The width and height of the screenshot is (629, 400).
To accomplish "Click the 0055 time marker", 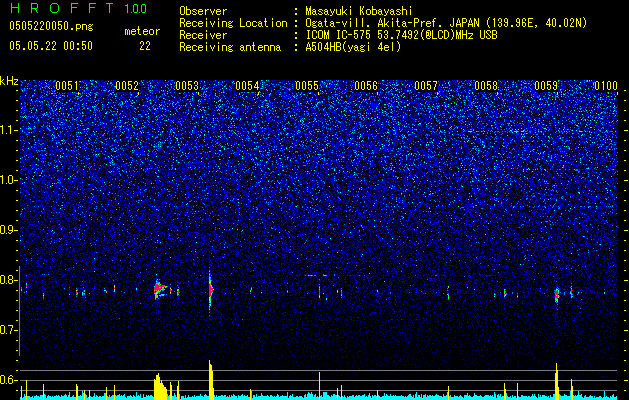I will [307, 86].
